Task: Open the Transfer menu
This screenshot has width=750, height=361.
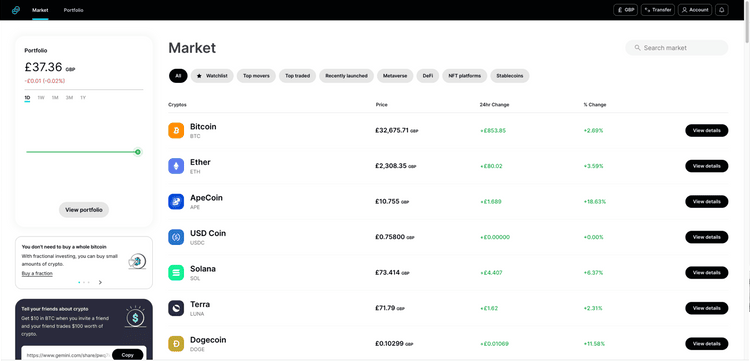Action: pos(658,10)
